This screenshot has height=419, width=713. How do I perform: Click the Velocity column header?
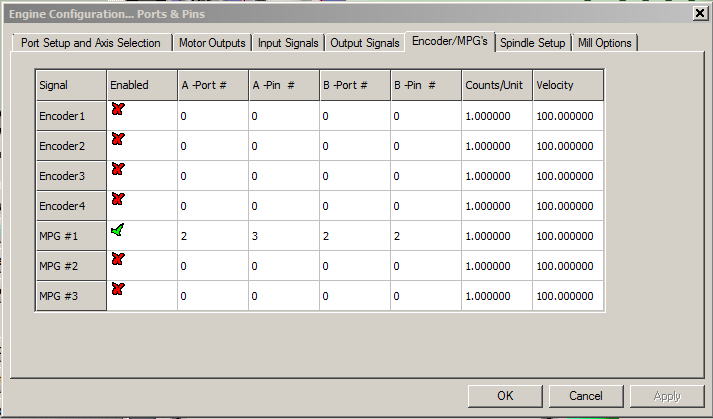click(x=568, y=85)
